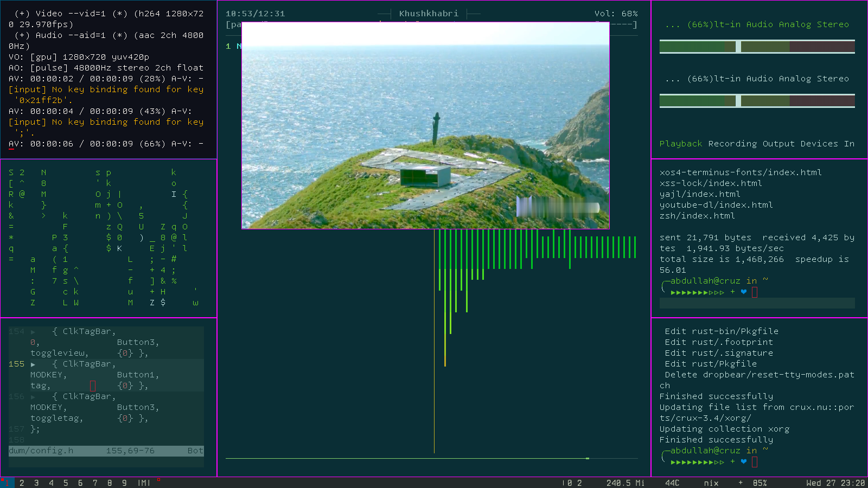Screen dimensions: 868x488
Task: Click the first green volume bar handle
Action: click(738, 47)
